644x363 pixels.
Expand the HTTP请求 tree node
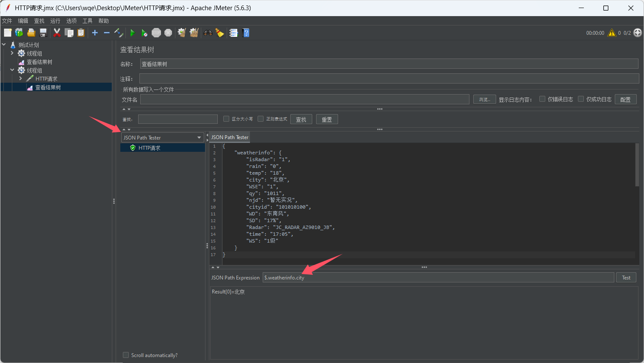pyautogui.click(x=20, y=78)
